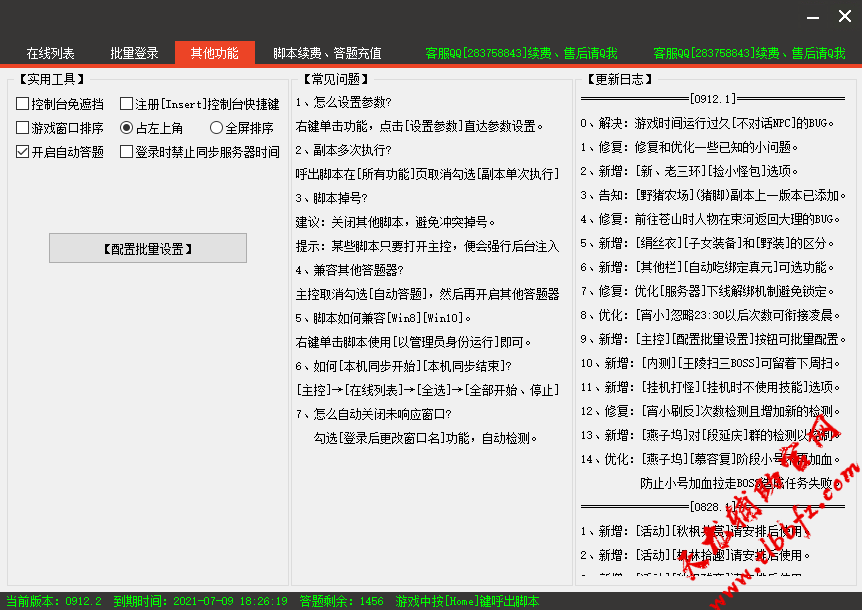Image resolution: width=862 pixels, height=610 pixels.
Task: Click the question 2、副本多次执行?
Action: [x=344, y=150]
